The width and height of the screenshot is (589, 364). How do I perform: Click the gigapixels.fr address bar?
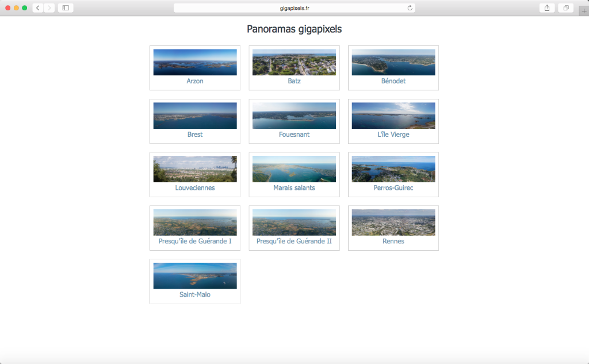[x=294, y=8]
